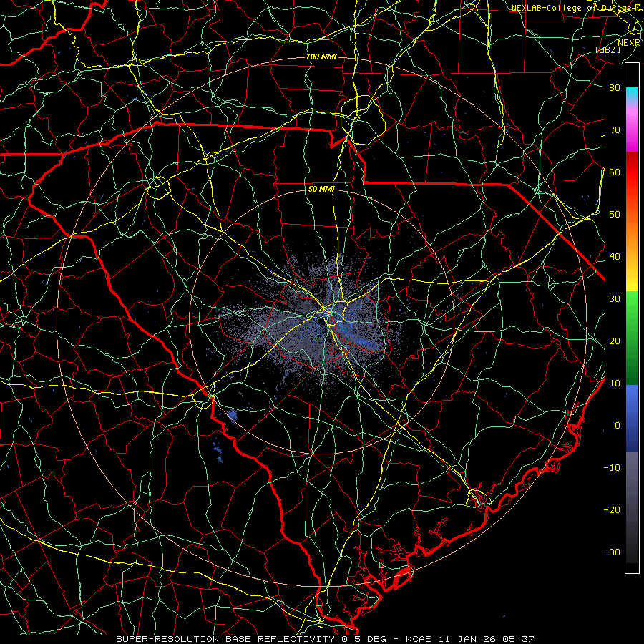Click the "70" value on the dBZ scale
Image resolution: width=644 pixels, height=644 pixels.
(615, 130)
